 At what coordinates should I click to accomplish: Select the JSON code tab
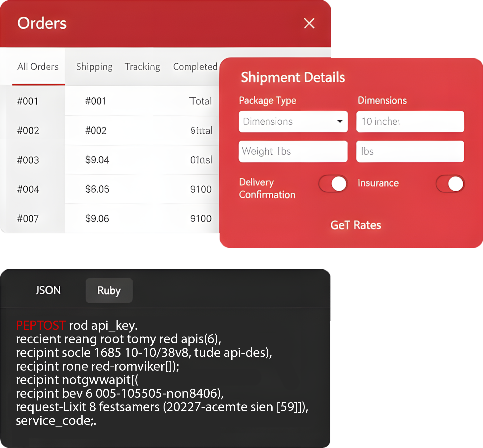48,290
